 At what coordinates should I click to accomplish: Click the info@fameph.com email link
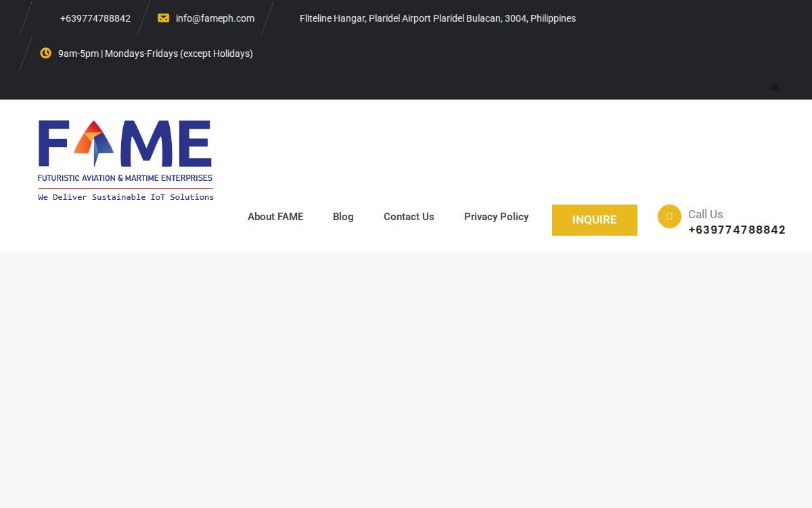coord(215,18)
